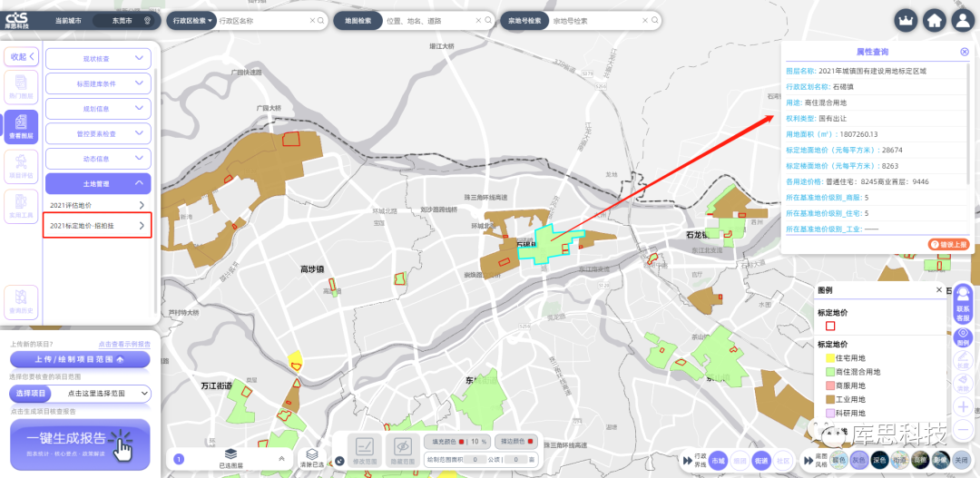This screenshot has height=478, width=980.
Task: Expand selected layers panel double chevron
Action: 281,458
